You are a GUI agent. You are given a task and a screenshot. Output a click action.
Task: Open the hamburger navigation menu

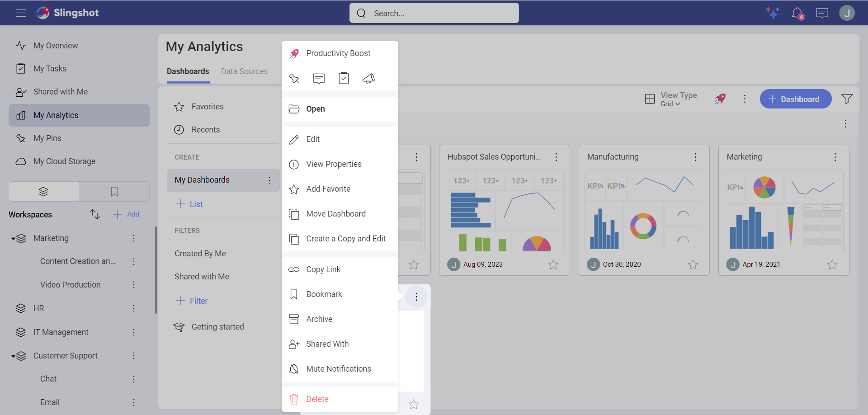pos(21,13)
